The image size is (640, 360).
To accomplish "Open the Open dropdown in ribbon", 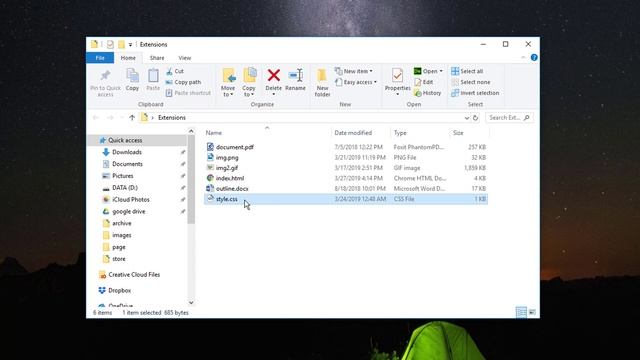I will (428, 71).
